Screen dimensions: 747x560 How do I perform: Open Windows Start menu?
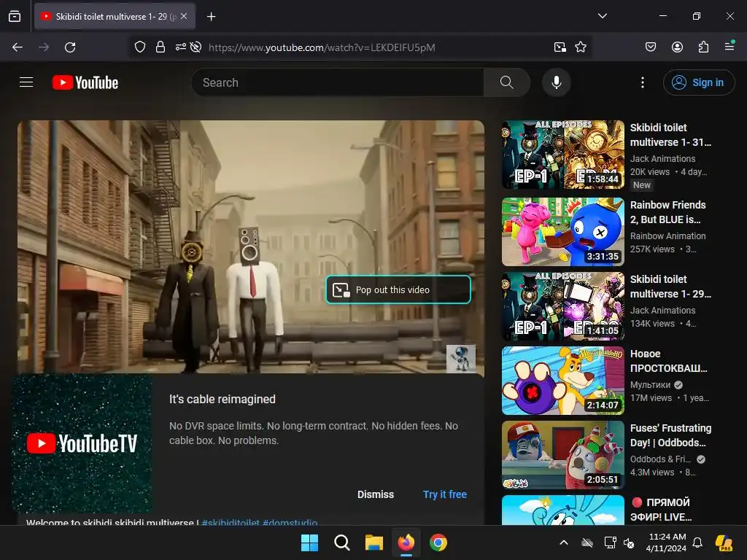pos(309,542)
